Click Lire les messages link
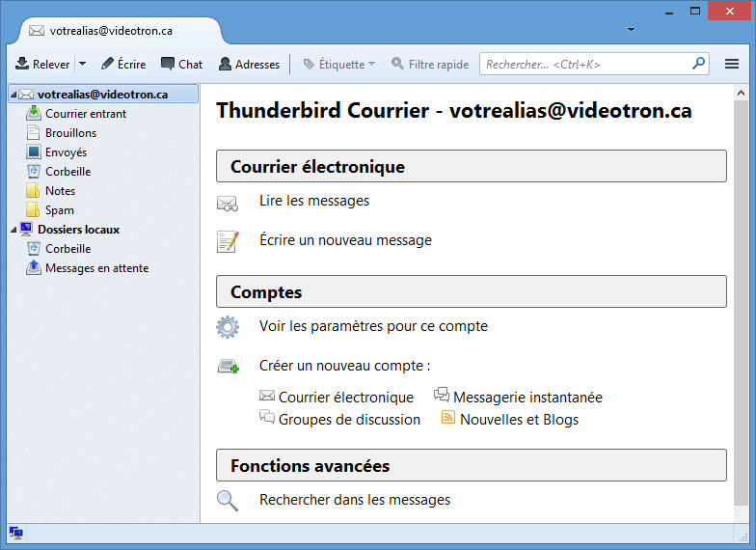This screenshot has height=550, width=756. [x=314, y=201]
